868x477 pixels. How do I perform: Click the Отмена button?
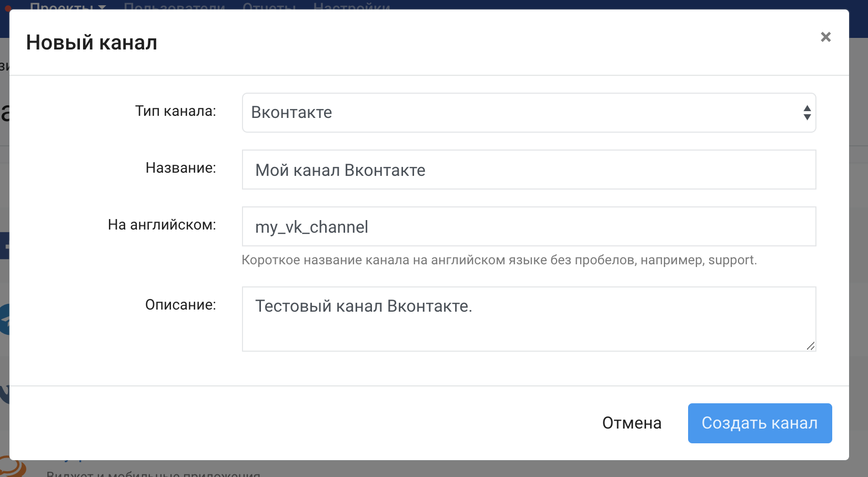(x=632, y=423)
